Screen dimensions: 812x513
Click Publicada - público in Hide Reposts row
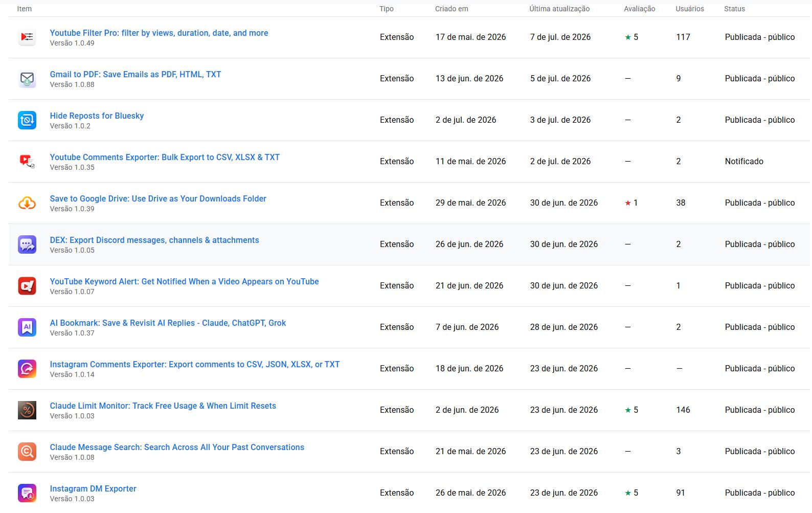(x=760, y=120)
